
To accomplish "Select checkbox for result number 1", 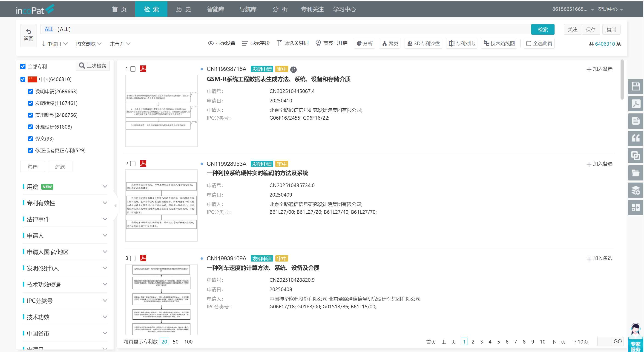I will click(133, 69).
